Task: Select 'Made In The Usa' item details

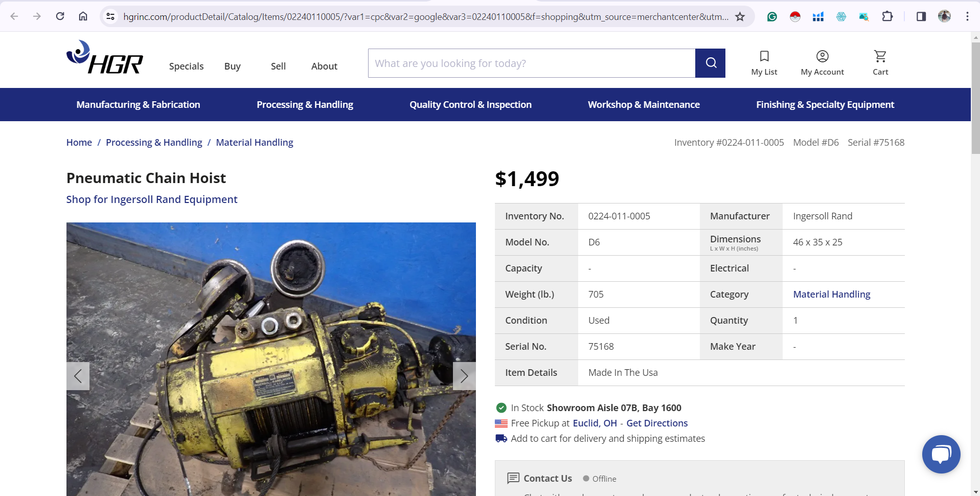Action: pos(623,372)
